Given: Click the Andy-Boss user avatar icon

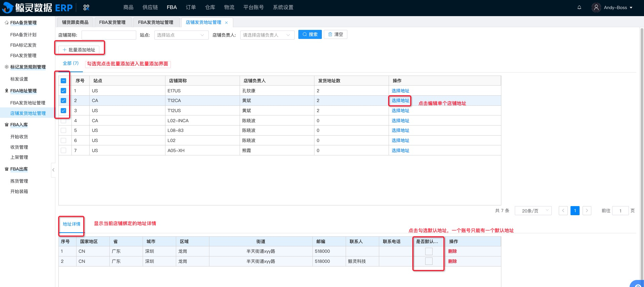Looking at the screenshot, I should point(596,7).
